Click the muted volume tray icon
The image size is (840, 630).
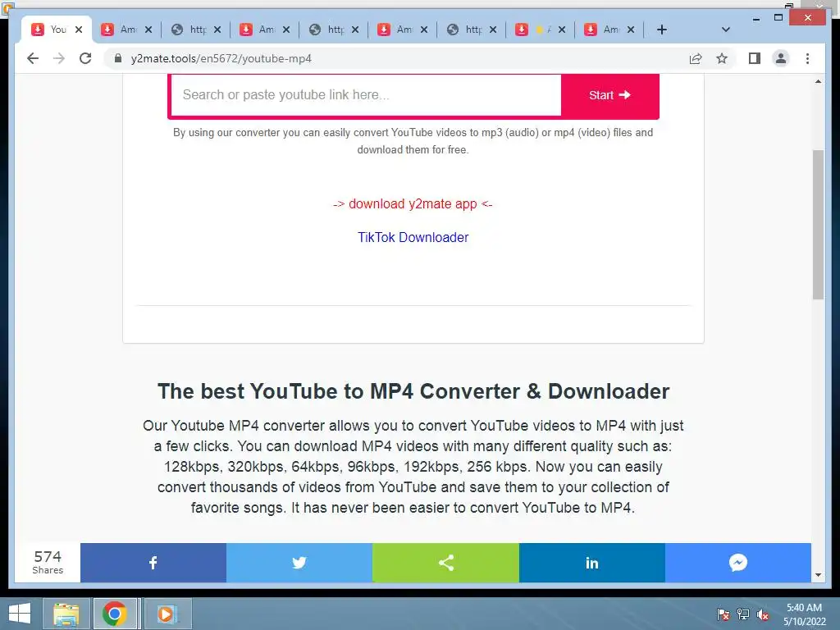[x=763, y=614]
